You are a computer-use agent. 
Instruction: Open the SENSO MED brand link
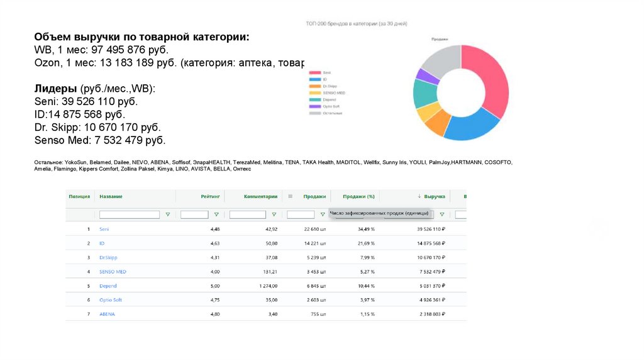(x=113, y=272)
